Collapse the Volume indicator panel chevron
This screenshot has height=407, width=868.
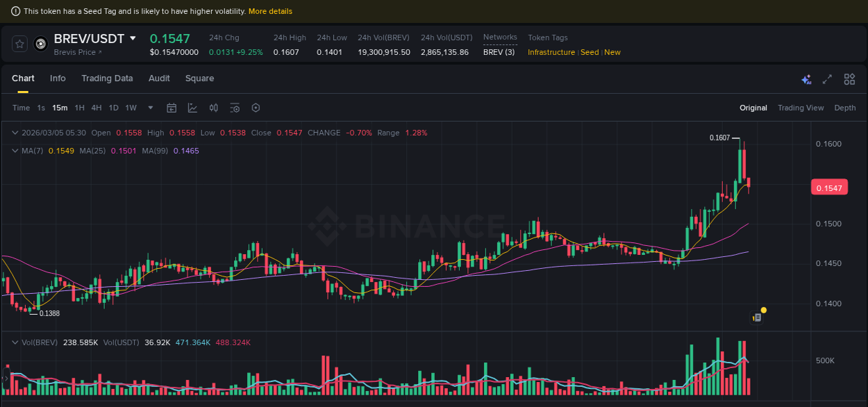click(x=14, y=342)
